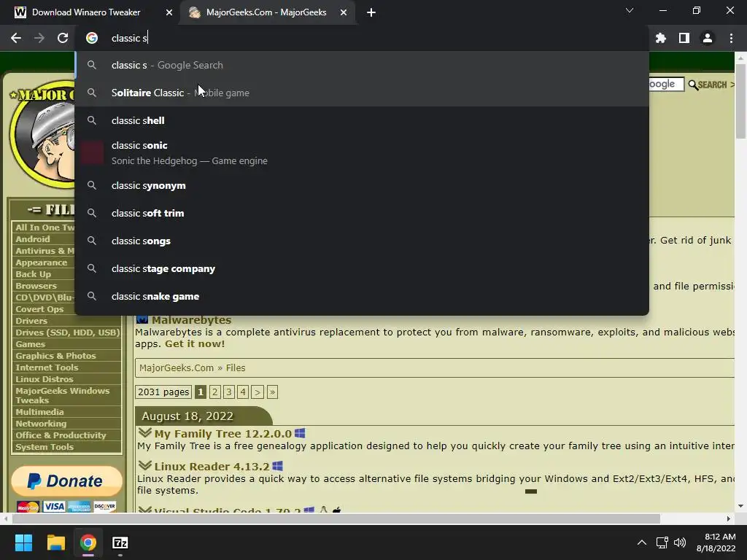Pick 'classic soft trim' suggestion

pos(362,214)
